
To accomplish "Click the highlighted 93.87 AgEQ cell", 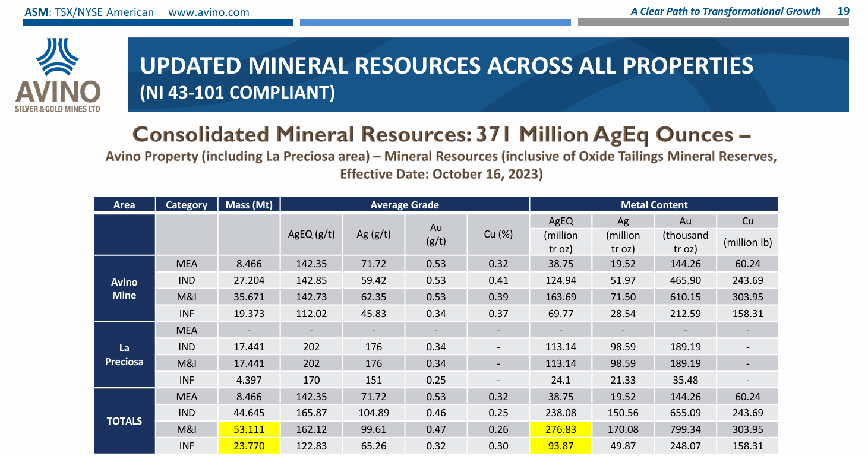I will [x=560, y=446].
